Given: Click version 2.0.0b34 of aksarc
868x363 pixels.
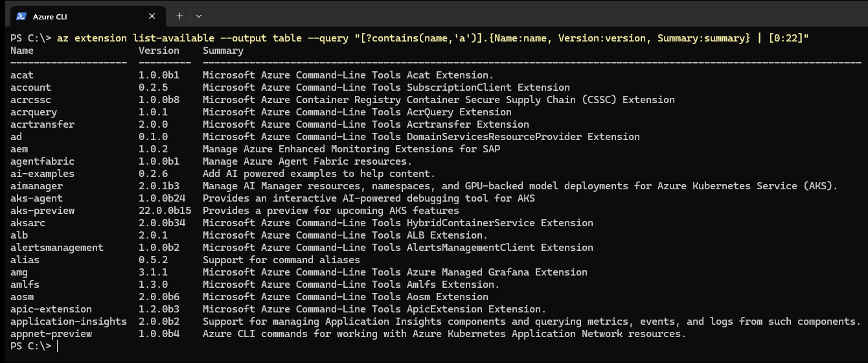Looking at the screenshot, I should 162,223.
